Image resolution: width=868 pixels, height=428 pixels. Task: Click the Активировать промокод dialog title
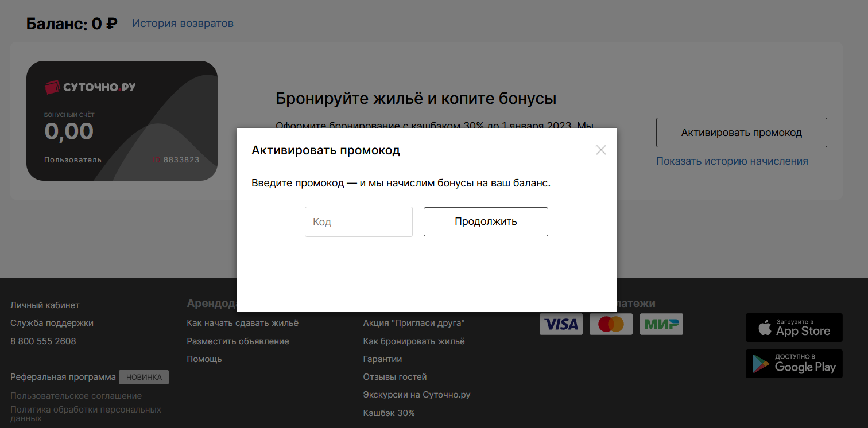pos(325,150)
